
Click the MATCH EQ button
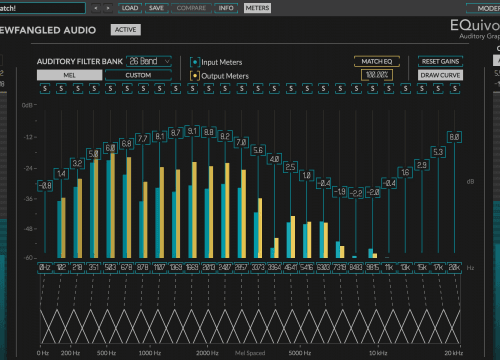(377, 61)
